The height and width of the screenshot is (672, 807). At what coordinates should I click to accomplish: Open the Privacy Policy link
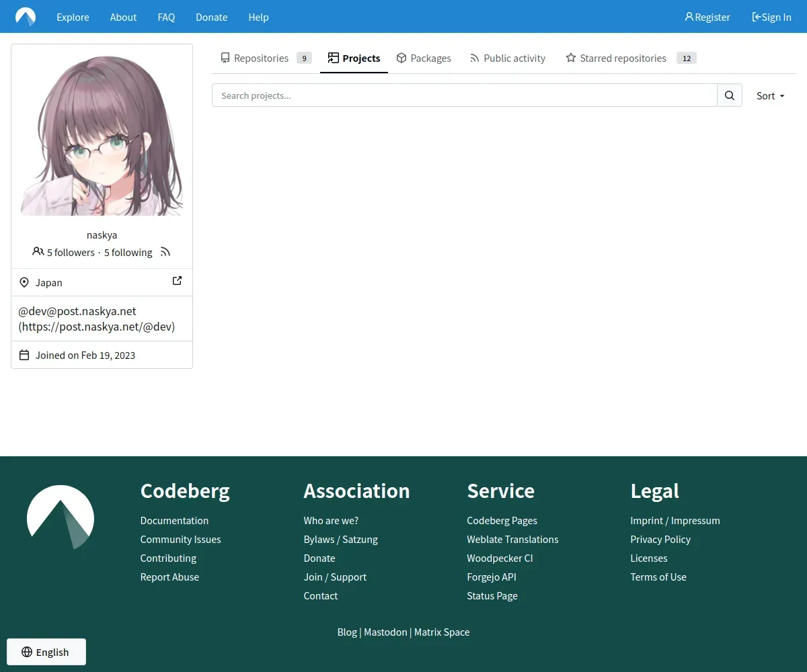[660, 539]
